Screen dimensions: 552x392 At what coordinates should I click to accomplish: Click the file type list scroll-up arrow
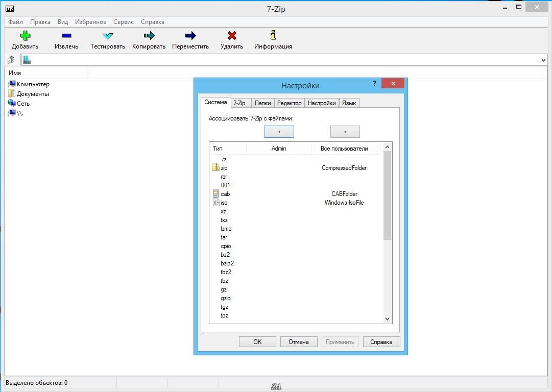[387, 147]
